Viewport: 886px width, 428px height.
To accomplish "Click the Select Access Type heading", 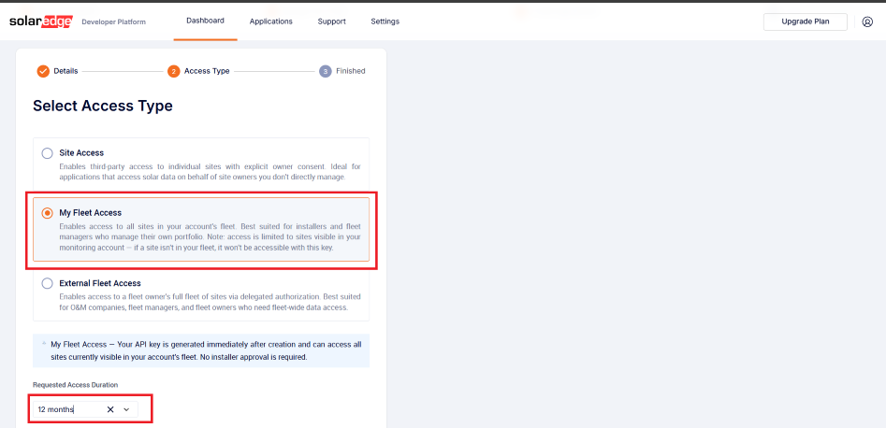I will click(103, 106).
